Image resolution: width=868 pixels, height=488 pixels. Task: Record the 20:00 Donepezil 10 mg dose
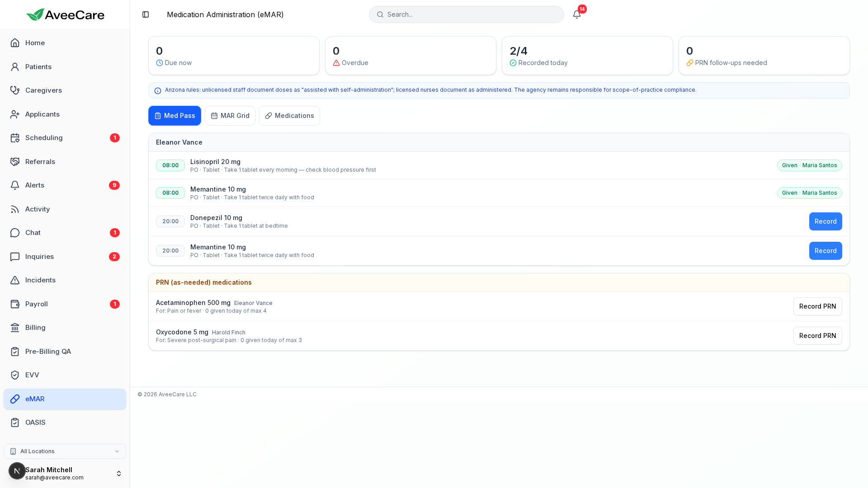point(826,221)
